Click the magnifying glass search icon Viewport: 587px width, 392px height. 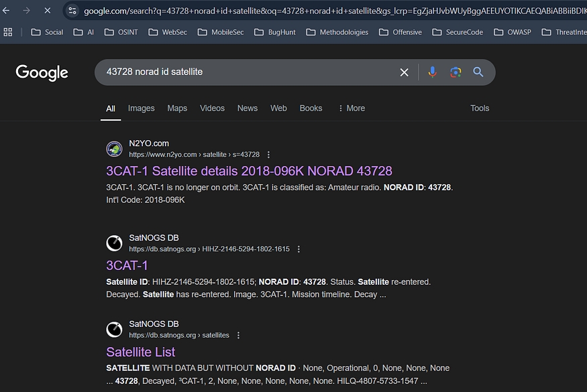pos(478,72)
